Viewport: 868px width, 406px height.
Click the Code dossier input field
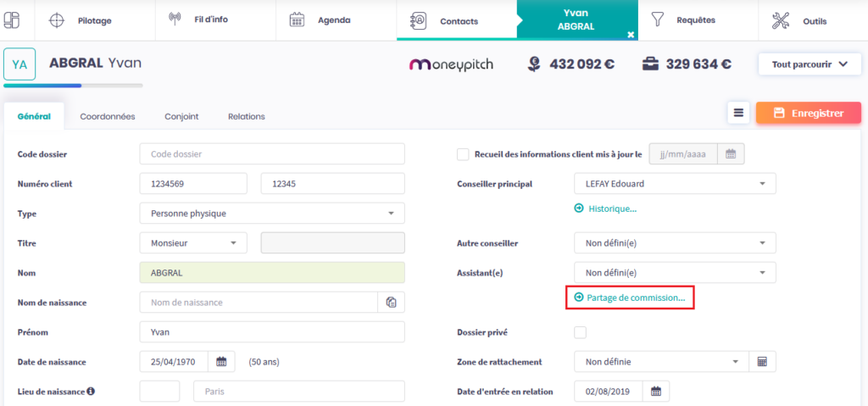[x=272, y=154]
